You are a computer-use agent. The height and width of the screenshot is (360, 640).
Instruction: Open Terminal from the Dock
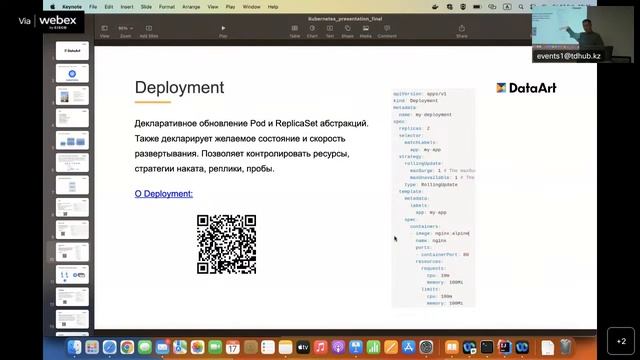click(487, 347)
